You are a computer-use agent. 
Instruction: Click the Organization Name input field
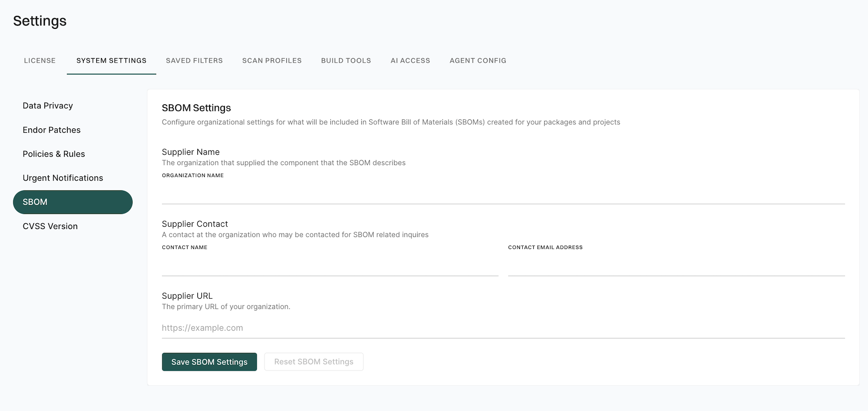point(503,194)
